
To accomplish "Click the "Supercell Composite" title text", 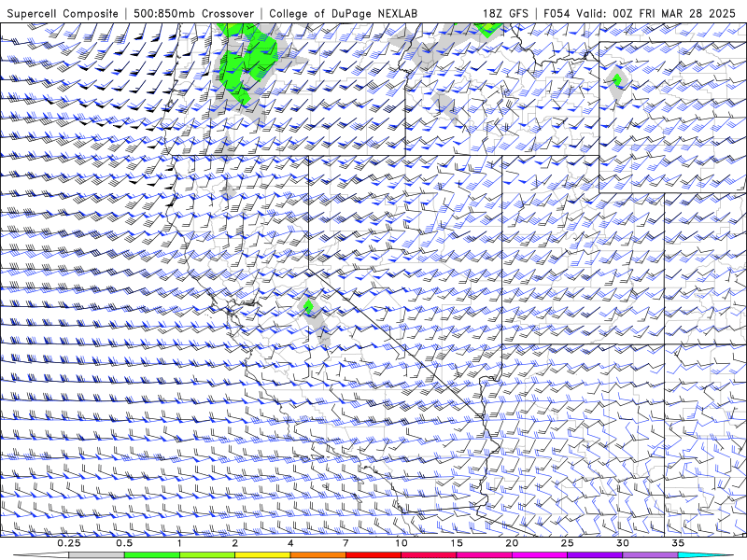I will (x=63, y=13).
